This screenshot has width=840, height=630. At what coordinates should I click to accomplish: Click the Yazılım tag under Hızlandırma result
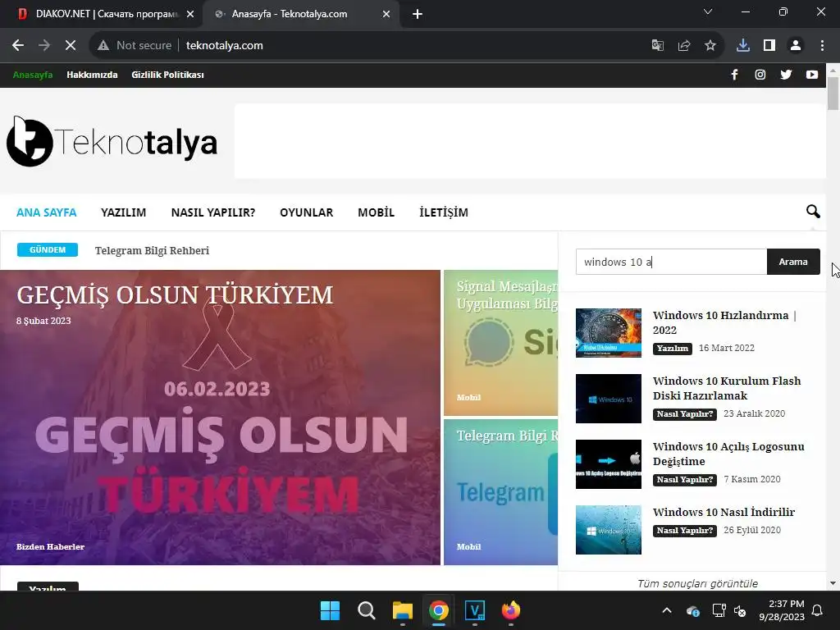tap(673, 348)
